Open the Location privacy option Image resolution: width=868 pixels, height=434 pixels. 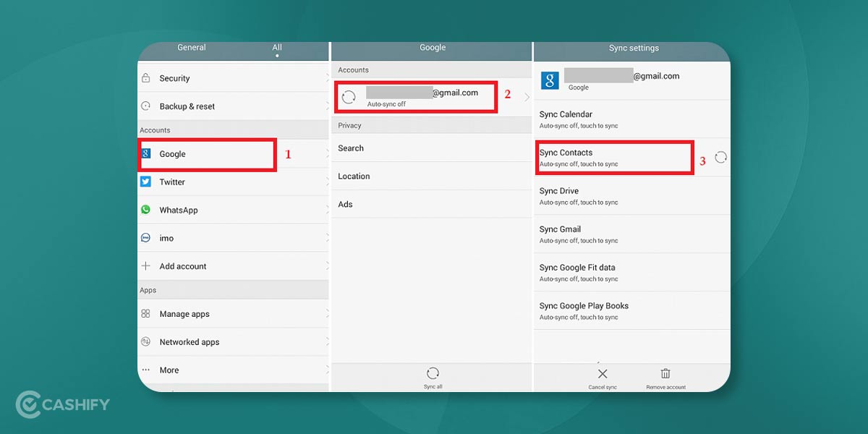[431, 176]
